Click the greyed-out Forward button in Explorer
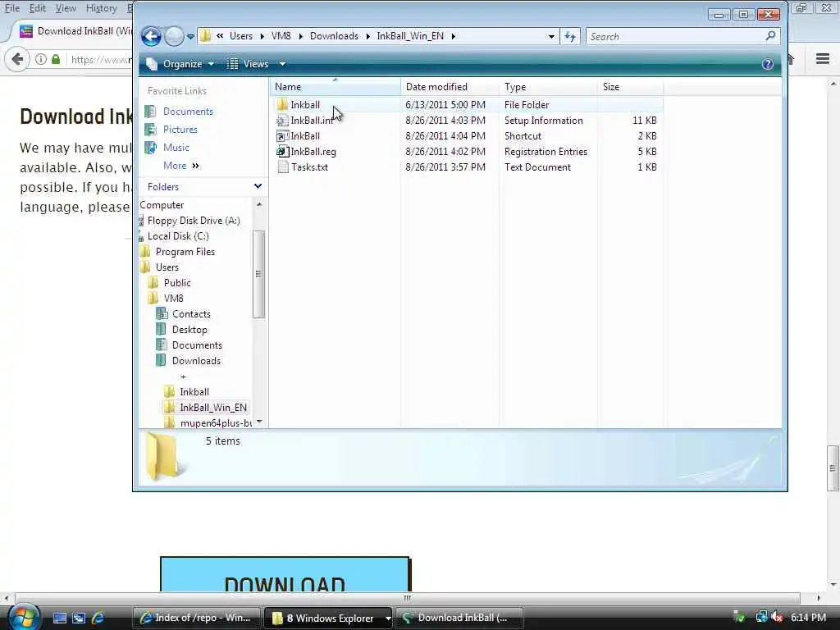 (174, 36)
